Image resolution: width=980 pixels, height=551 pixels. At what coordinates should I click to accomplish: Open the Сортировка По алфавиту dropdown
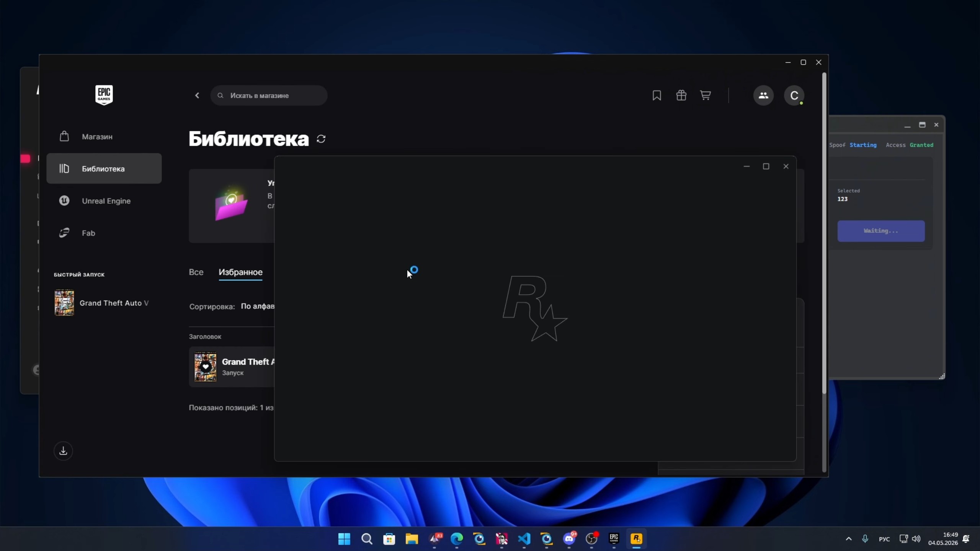point(257,306)
